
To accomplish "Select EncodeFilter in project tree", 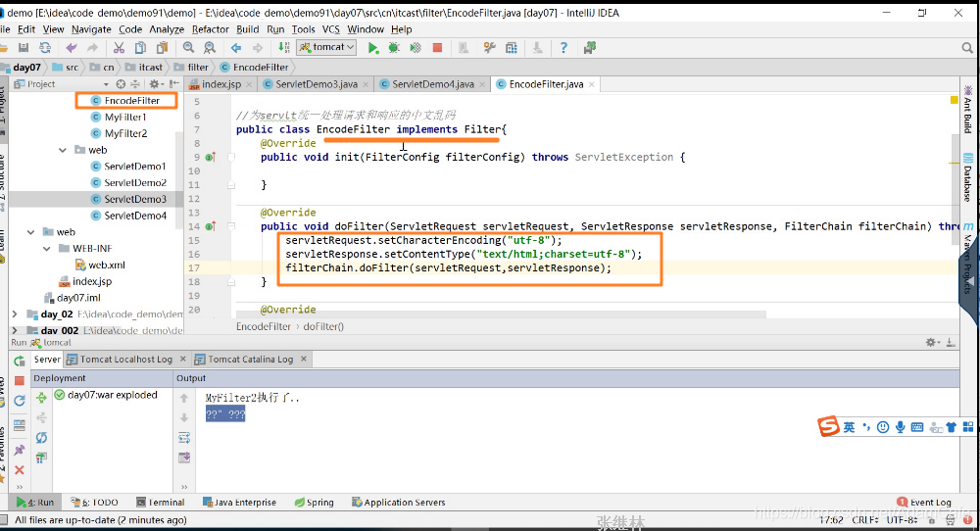I will (x=125, y=101).
